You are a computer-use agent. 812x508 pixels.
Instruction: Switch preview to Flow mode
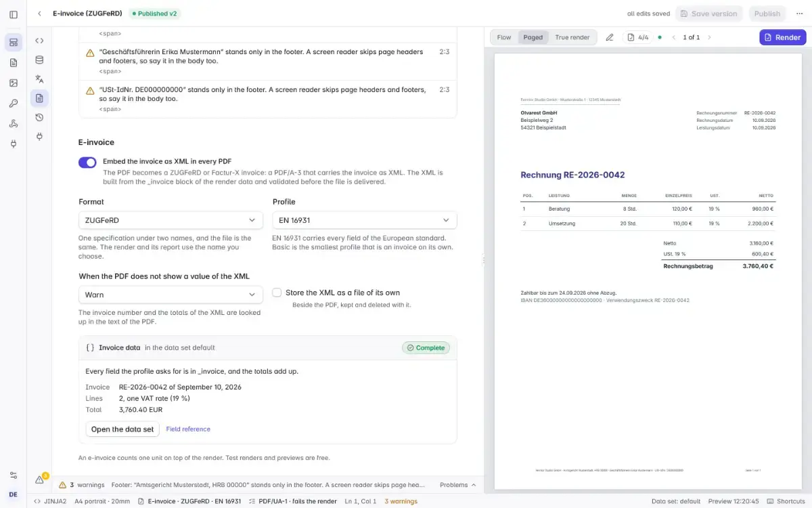(504, 37)
